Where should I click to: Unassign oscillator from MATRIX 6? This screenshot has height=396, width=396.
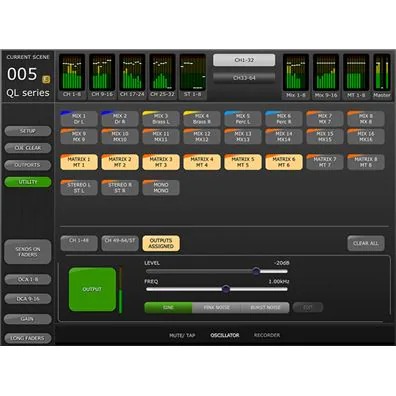[284, 162]
